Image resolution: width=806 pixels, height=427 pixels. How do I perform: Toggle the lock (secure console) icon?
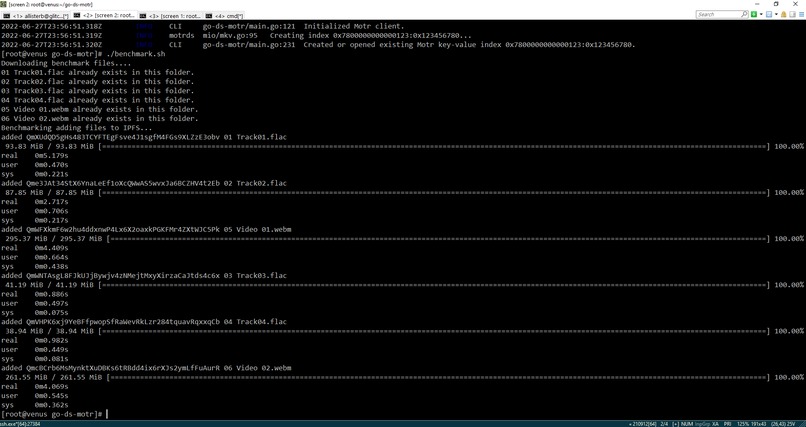784,14
